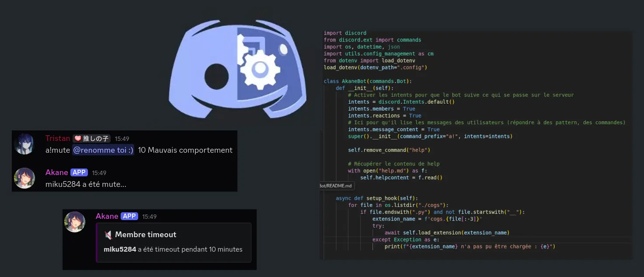Click the Akane username above the mute reply

(56, 173)
